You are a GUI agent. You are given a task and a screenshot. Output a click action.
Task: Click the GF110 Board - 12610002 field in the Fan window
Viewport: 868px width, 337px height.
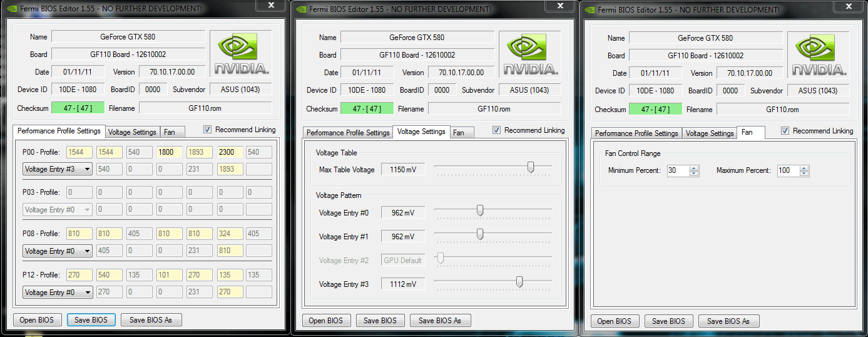[705, 55]
